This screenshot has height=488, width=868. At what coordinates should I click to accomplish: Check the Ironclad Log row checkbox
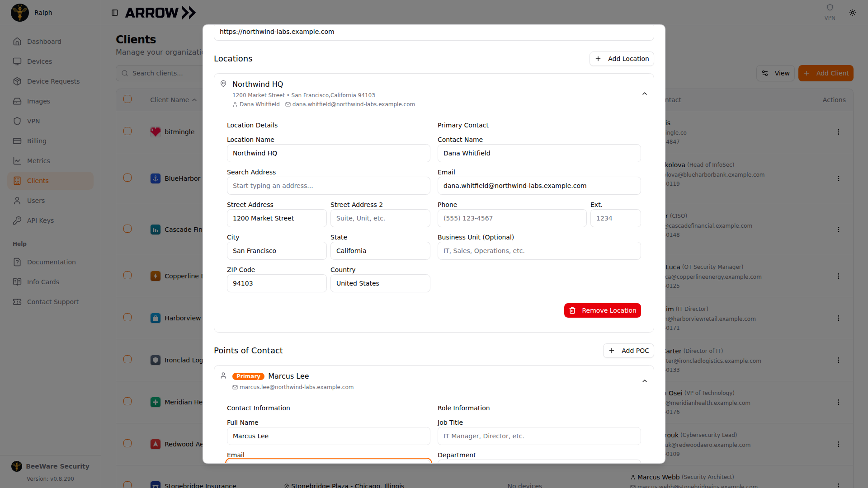[x=127, y=359]
